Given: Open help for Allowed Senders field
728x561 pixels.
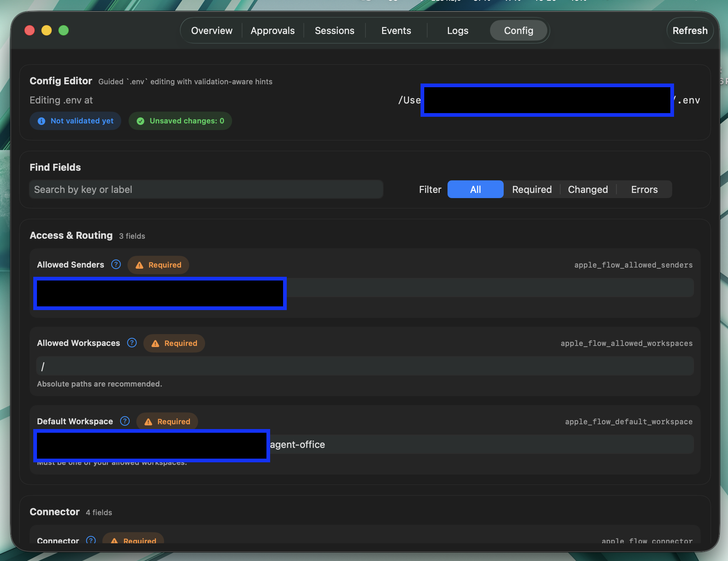Looking at the screenshot, I should 116,264.
